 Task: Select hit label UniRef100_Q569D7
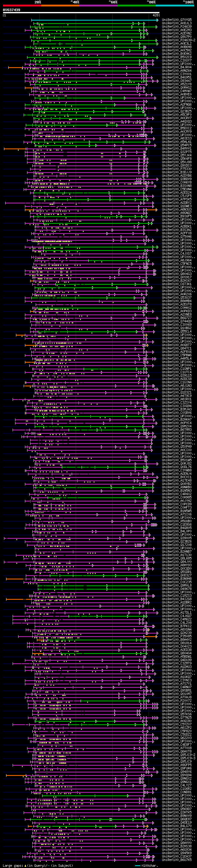tap(177, 809)
